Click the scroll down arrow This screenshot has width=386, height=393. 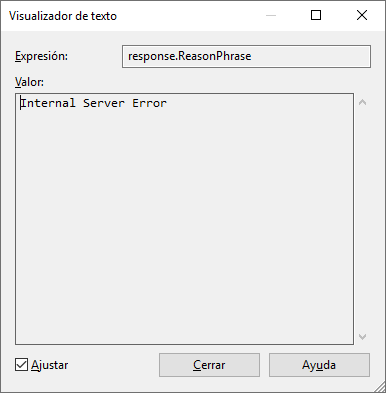pos(362,337)
